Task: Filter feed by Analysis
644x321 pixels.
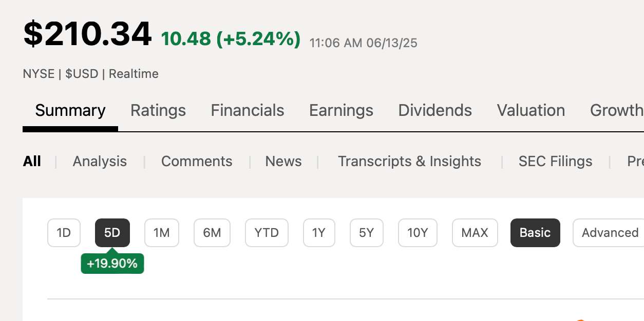Action: (100, 162)
